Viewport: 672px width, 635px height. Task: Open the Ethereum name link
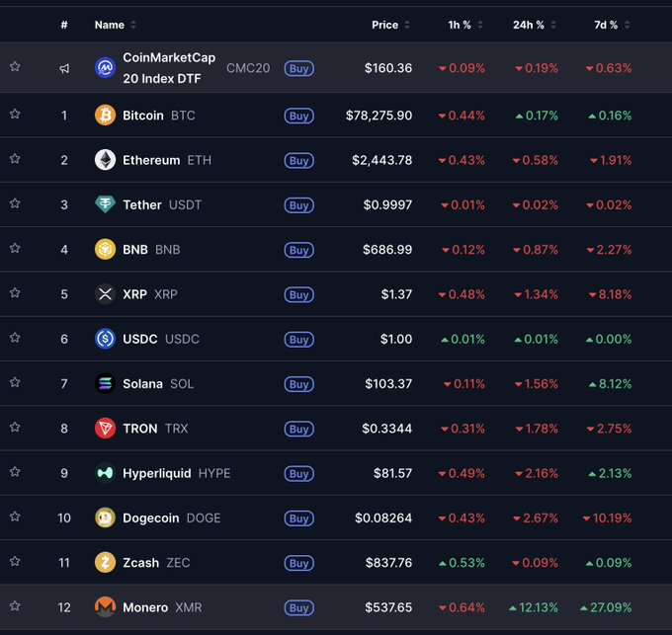pyautogui.click(x=151, y=160)
